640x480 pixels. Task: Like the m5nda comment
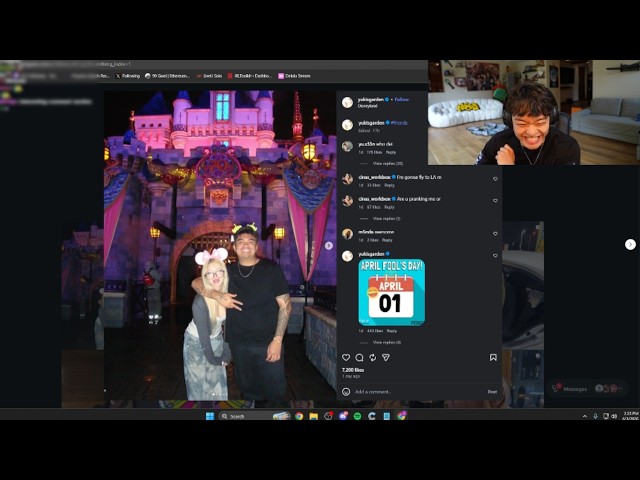tap(495, 233)
